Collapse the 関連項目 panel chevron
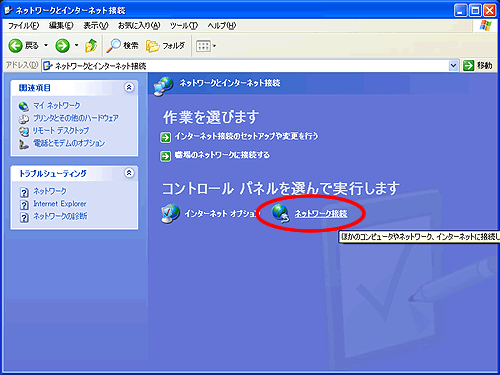This screenshot has width=500, height=375. [x=129, y=87]
